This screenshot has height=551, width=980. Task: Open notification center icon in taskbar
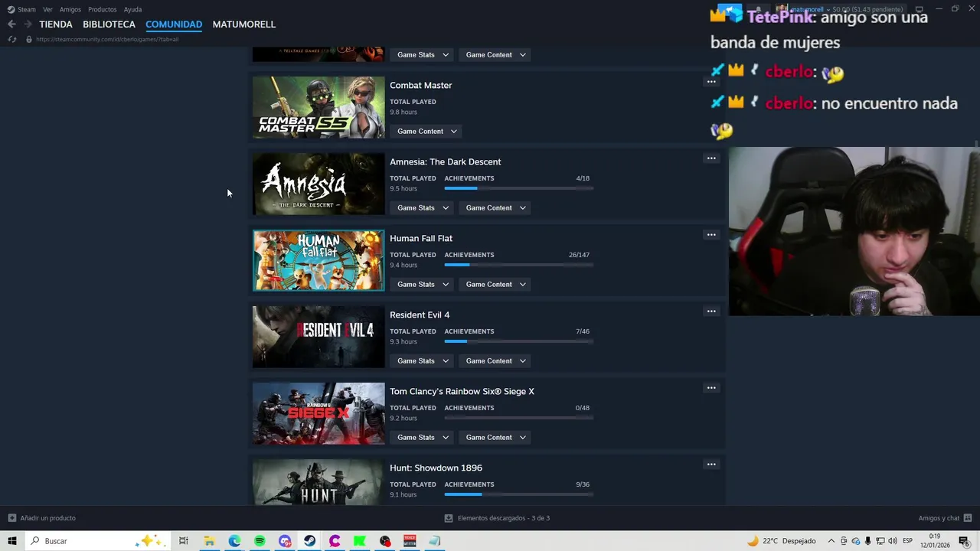964,541
